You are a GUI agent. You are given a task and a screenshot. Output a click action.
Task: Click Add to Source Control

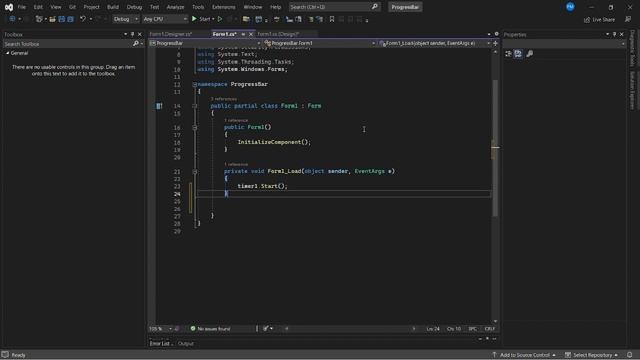(x=524, y=355)
